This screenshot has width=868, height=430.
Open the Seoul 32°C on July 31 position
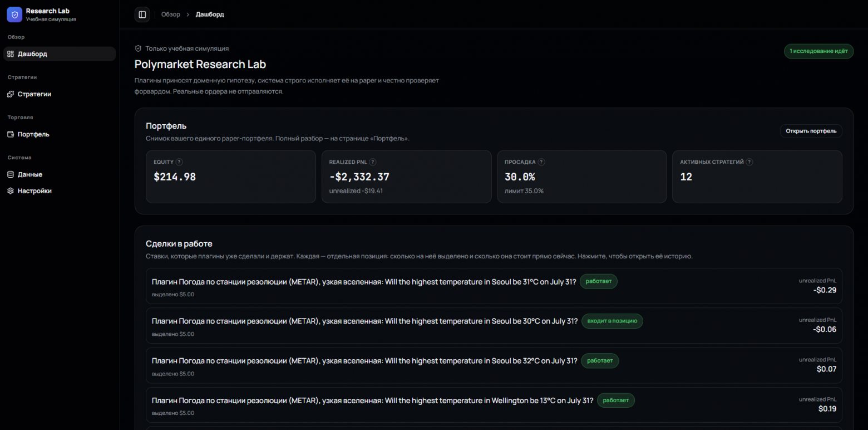pyautogui.click(x=494, y=365)
